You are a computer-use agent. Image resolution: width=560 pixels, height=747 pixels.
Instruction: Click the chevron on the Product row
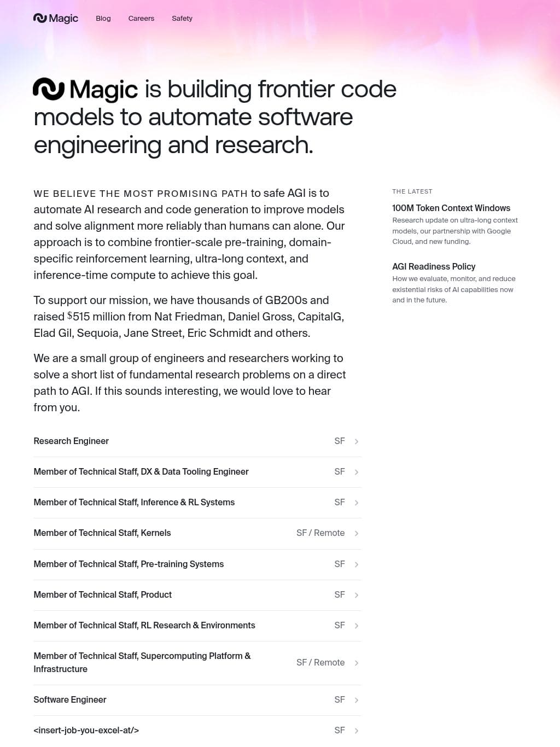coord(357,595)
